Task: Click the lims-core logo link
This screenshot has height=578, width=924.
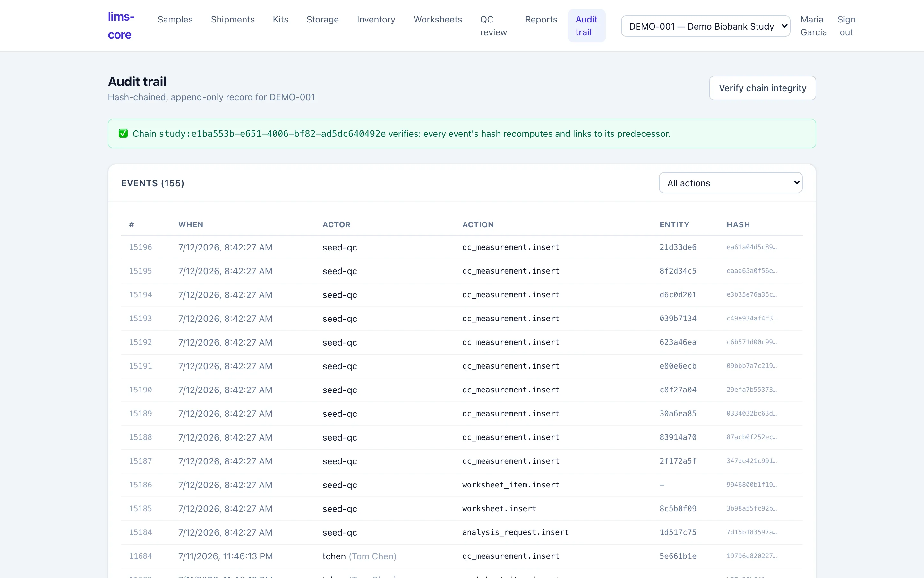Action: pos(121,26)
